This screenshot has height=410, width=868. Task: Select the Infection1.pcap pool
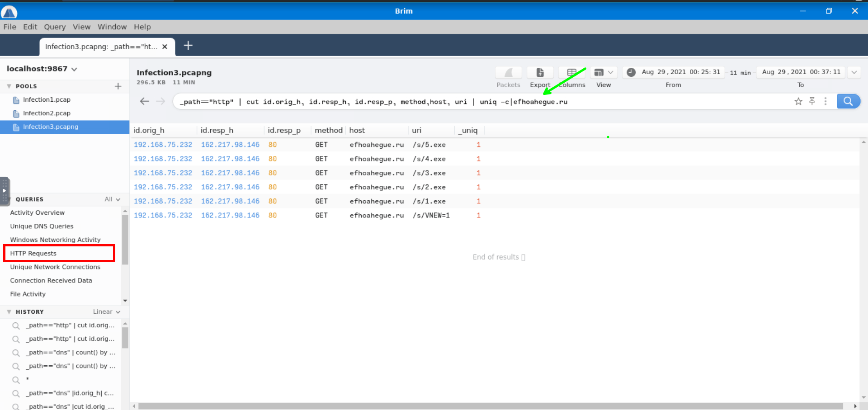[47, 100]
